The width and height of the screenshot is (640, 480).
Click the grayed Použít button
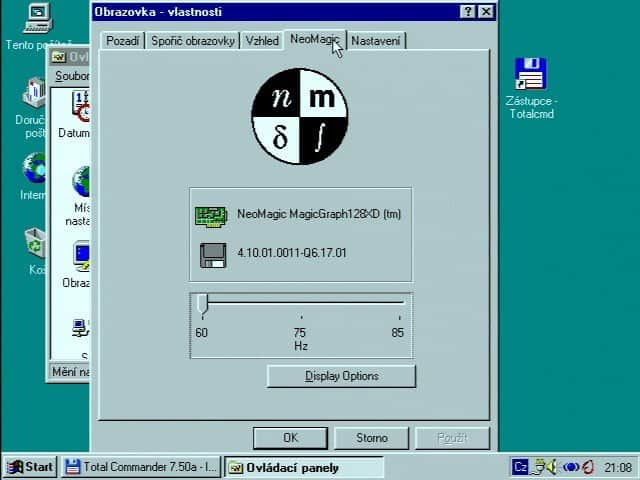(452, 438)
